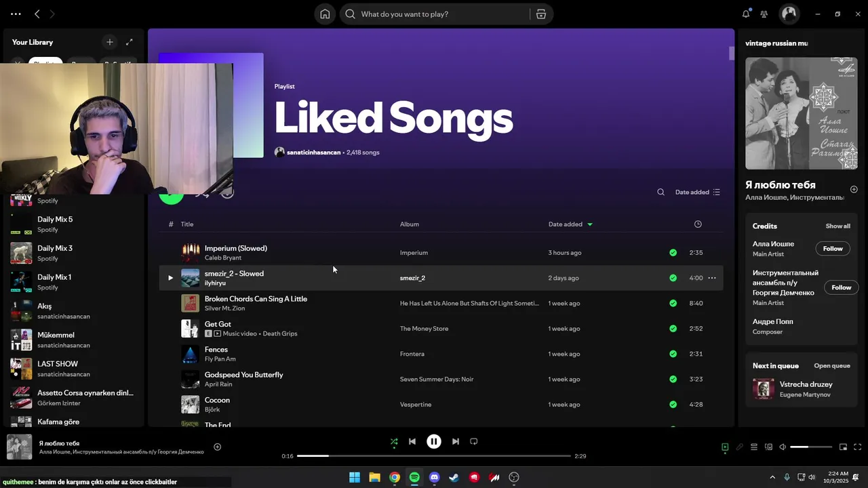Toggle Now Playing view icon
This screenshot has height=488, width=868.
click(x=725, y=447)
